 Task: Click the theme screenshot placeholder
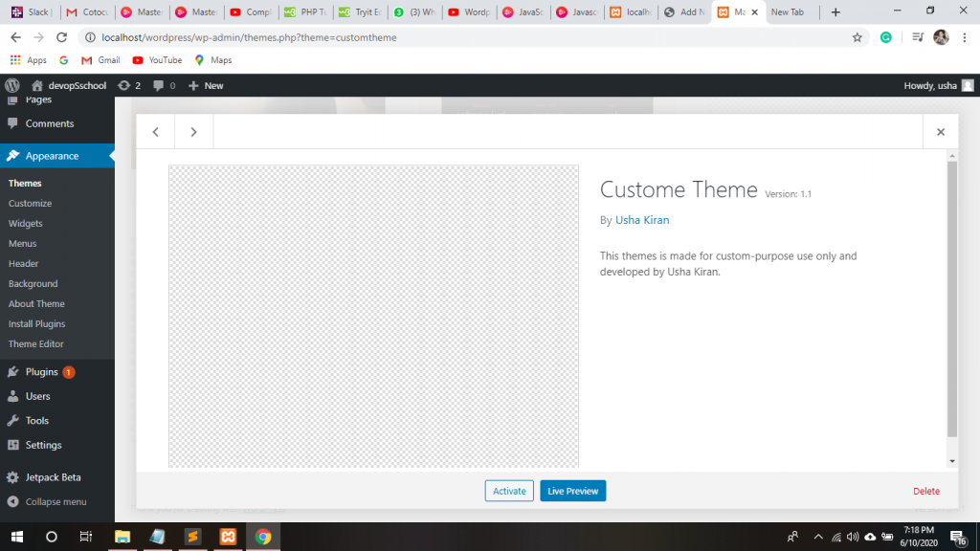[x=373, y=316]
